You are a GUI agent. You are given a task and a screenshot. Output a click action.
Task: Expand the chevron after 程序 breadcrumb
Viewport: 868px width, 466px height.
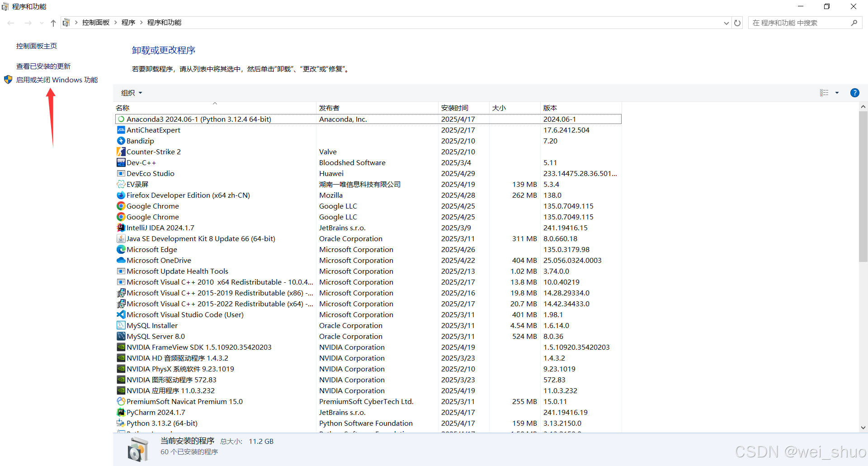pyautogui.click(x=142, y=23)
